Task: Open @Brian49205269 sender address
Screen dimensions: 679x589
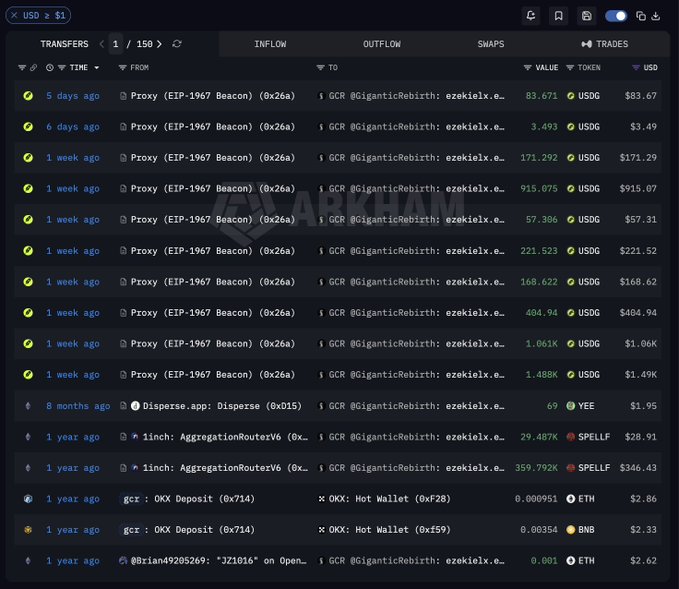Action: (218, 561)
